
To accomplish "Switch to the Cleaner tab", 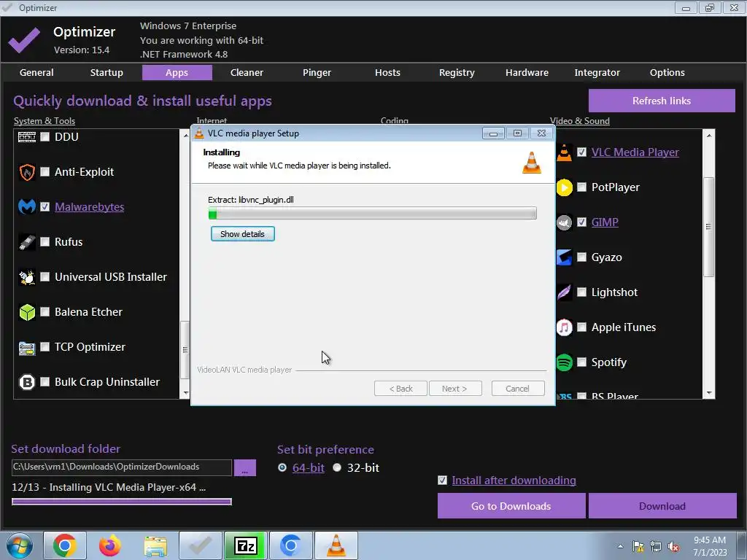I will pos(247,73).
